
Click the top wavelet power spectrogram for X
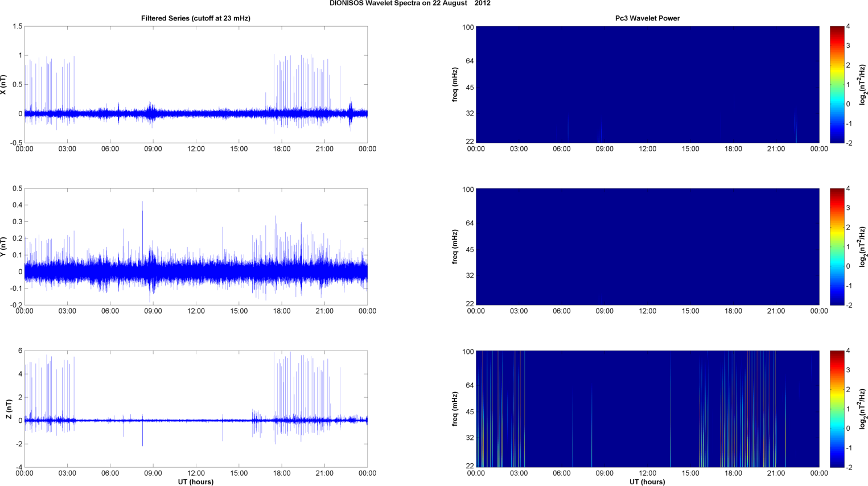(647, 84)
